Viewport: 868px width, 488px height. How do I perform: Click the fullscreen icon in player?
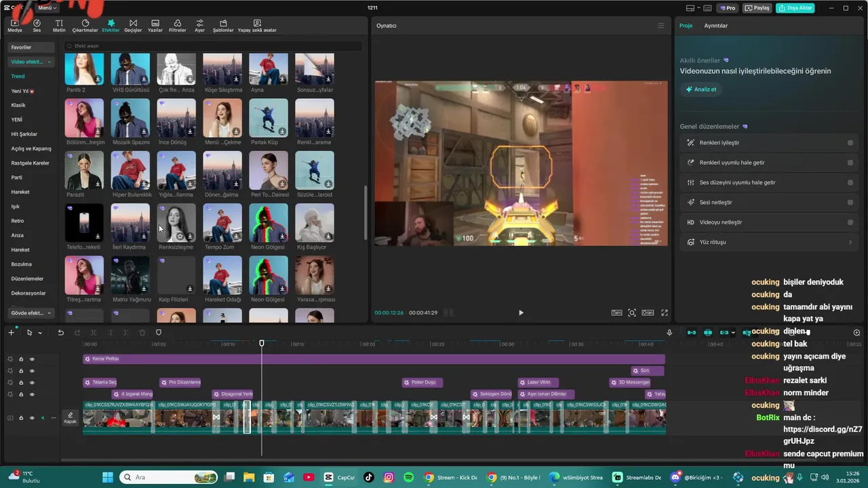pyautogui.click(x=665, y=312)
